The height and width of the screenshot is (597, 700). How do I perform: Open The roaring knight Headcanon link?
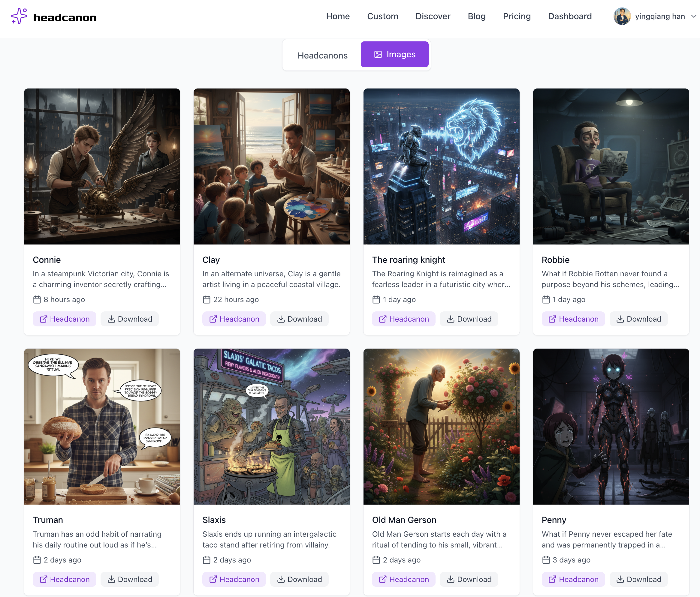tap(404, 319)
